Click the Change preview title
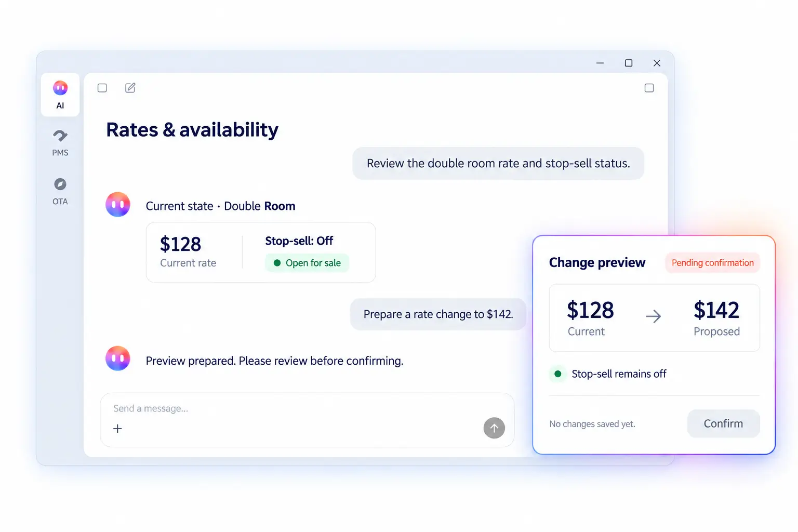The width and height of the screenshot is (798, 532). 597,263
